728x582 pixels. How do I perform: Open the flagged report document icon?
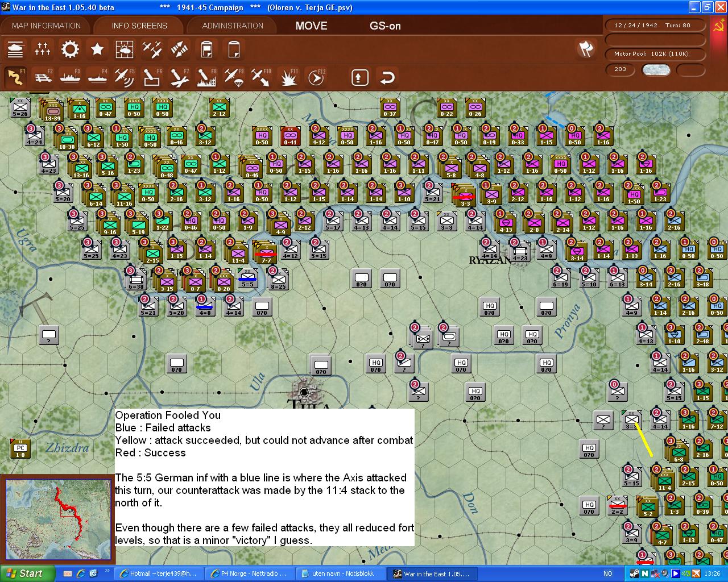click(x=206, y=49)
